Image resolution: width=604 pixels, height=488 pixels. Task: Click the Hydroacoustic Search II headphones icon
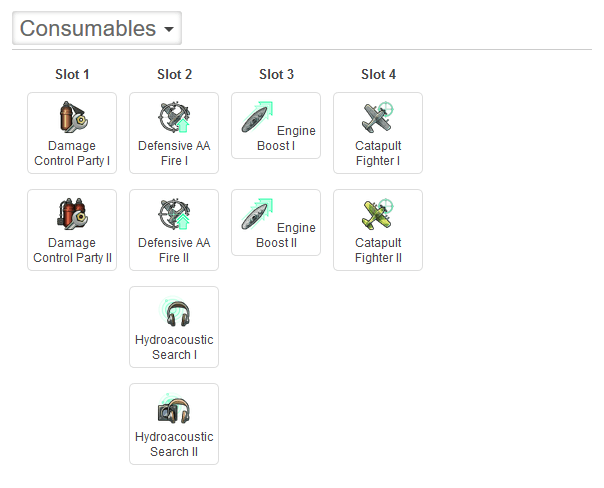point(174,409)
